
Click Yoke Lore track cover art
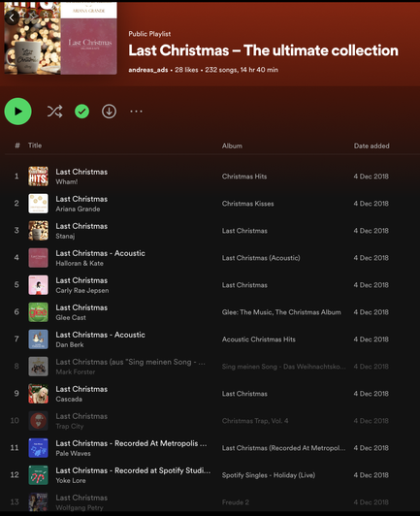[38, 475]
